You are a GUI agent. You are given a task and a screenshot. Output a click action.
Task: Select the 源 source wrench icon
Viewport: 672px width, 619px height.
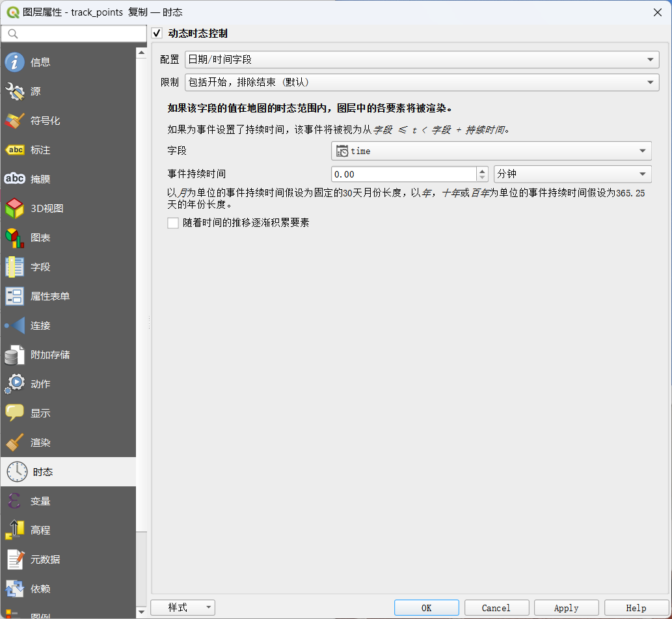(14, 91)
